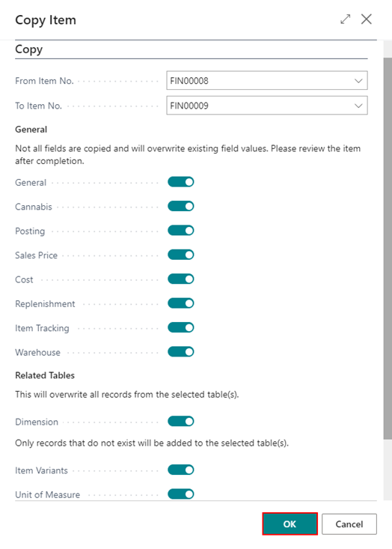392x549 pixels.
Task: Toggle the Replenishment switch
Action: [181, 303]
